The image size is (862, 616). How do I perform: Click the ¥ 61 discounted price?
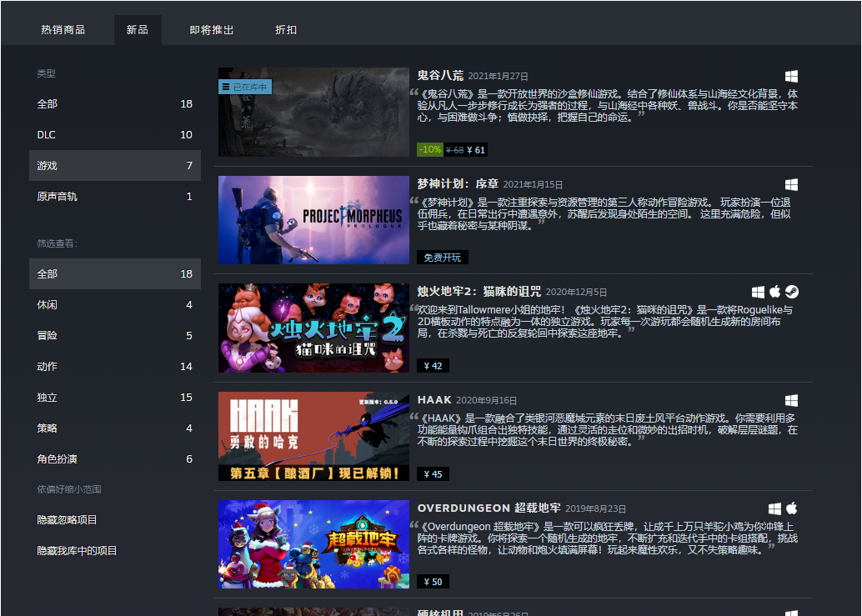(476, 150)
